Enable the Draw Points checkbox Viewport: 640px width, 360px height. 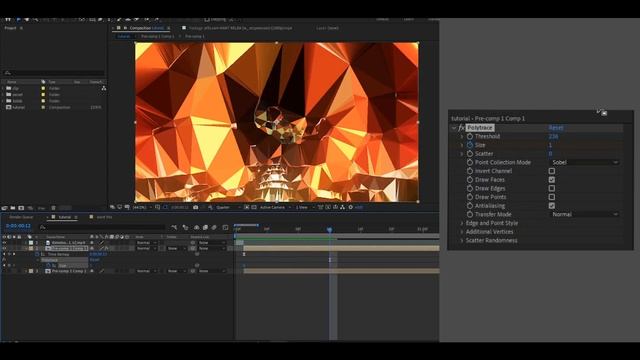click(x=552, y=197)
